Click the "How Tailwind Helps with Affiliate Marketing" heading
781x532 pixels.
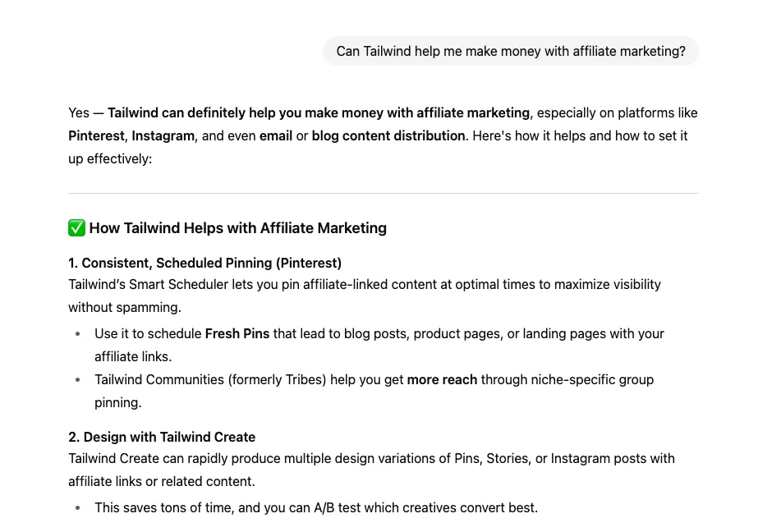pyautogui.click(x=237, y=228)
